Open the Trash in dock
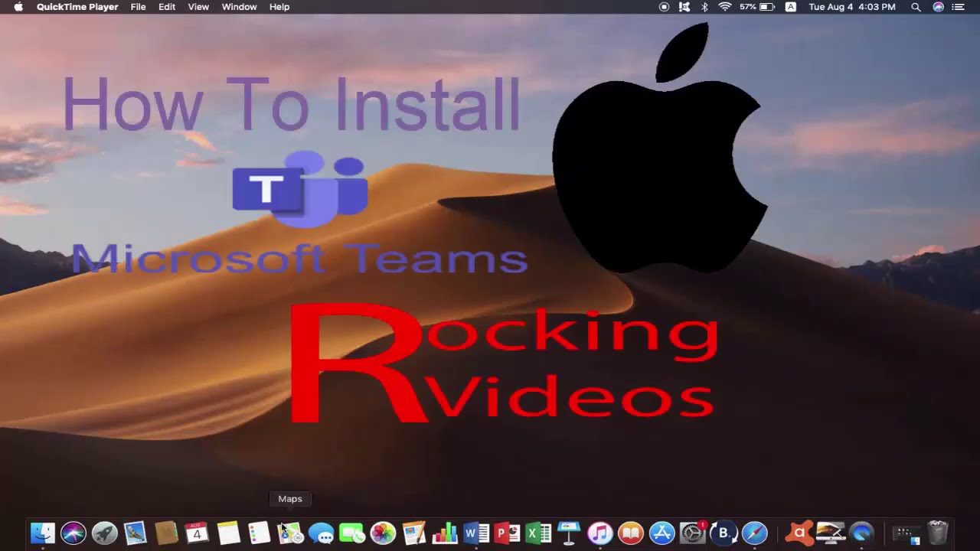The image size is (980, 551). pyautogui.click(x=938, y=533)
